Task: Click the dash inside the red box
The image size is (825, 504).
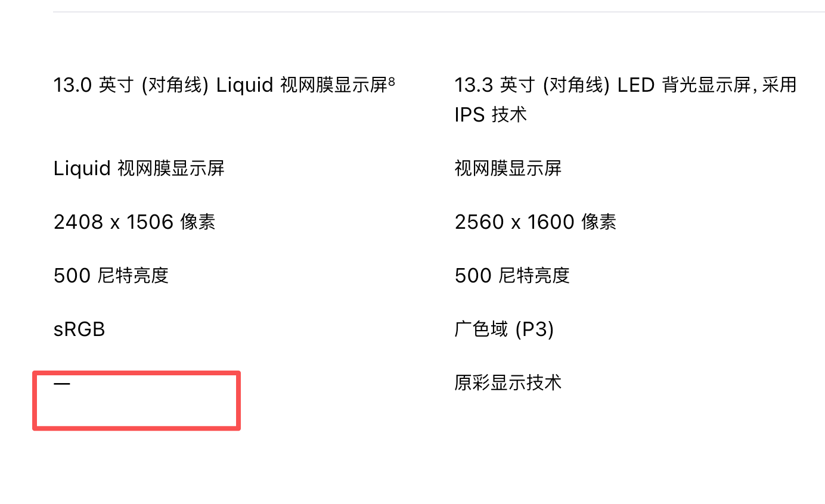Action: pos(62,384)
